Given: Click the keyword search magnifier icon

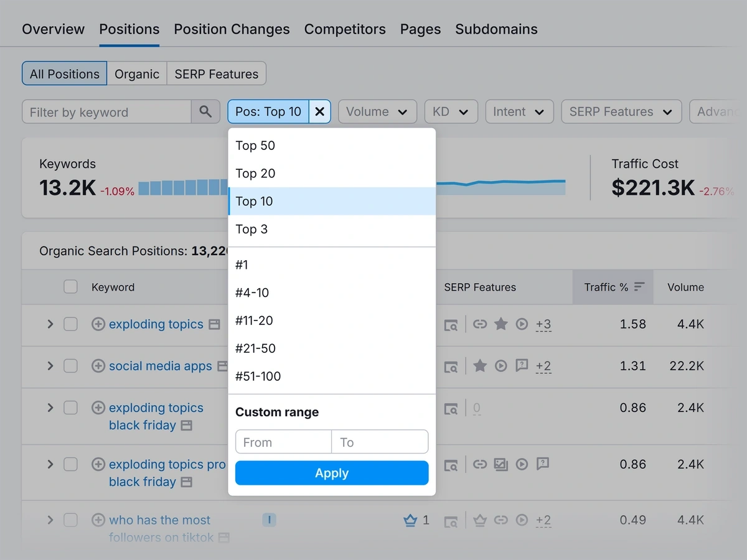Looking at the screenshot, I should [205, 112].
